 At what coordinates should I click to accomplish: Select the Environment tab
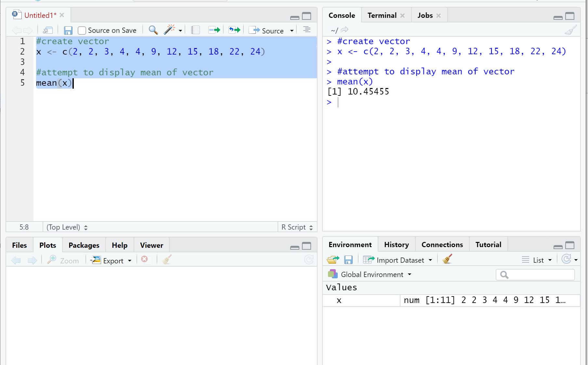click(350, 245)
